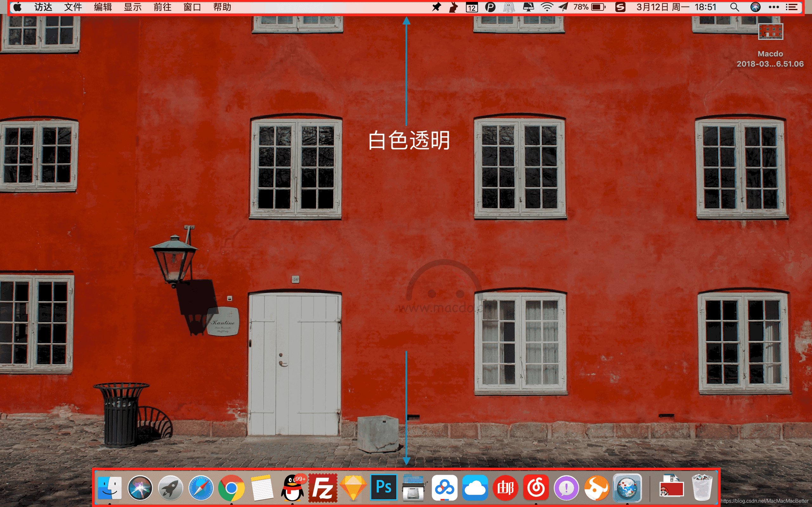812x507 pixels.
Task: Open NetEase Cloud Music icon
Action: 536,488
